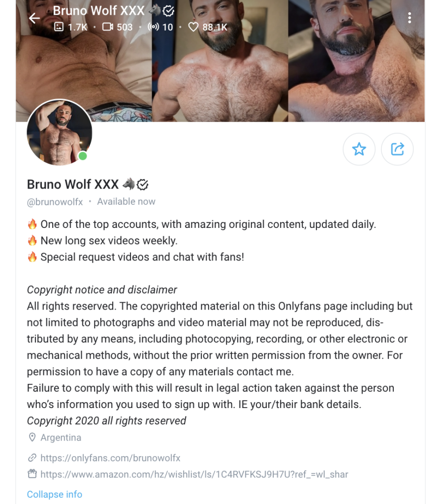This screenshot has height=504, width=441.
Task: Open the three-dot more options menu
Action: click(x=409, y=18)
